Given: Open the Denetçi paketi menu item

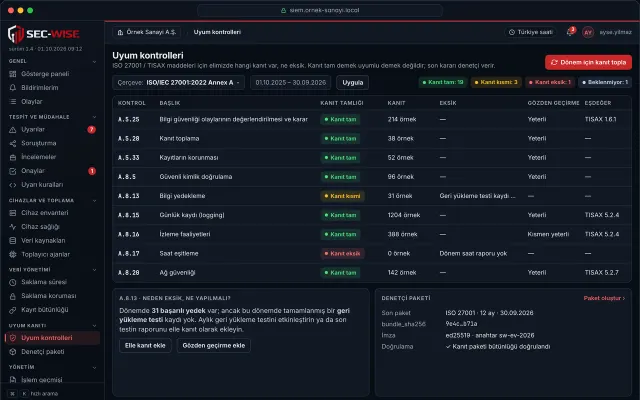Looking at the screenshot, I should coord(52,352).
